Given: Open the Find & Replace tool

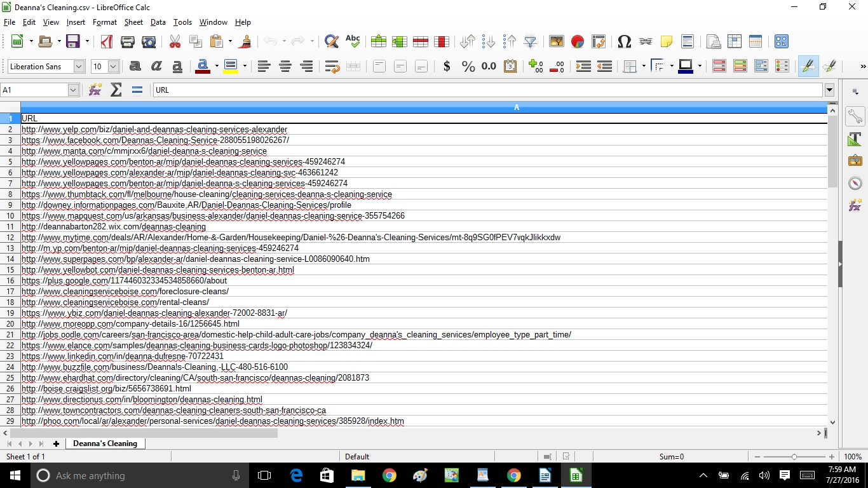Looking at the screenshot, I should (331, 42).
